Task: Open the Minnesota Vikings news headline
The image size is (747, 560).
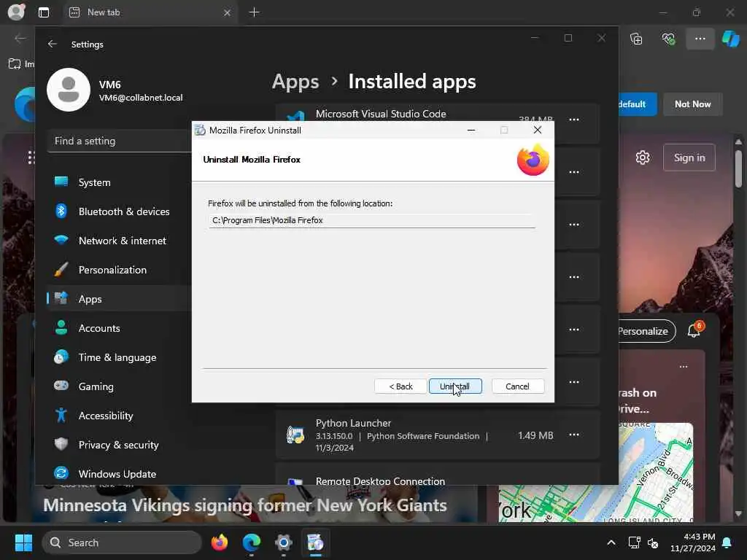Action: click(245, 505)
